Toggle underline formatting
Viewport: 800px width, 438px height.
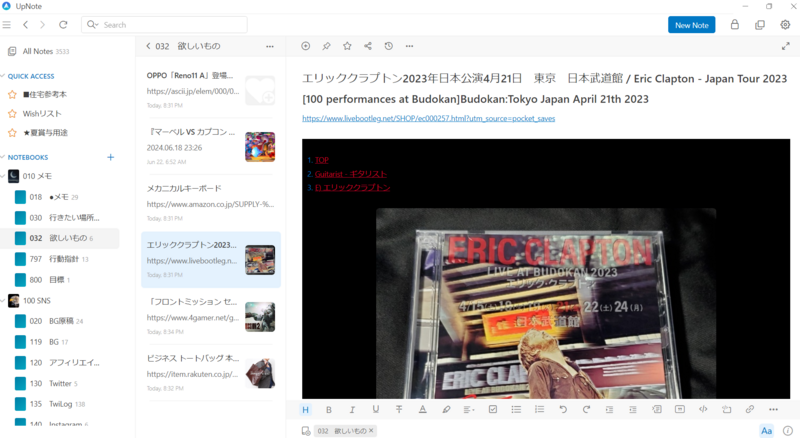coord(376,409)
